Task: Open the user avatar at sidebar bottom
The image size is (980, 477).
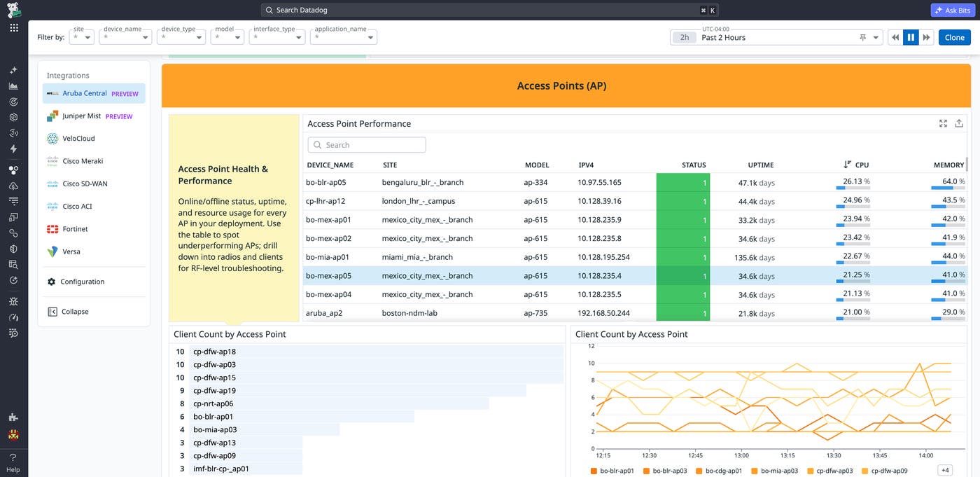Action: [13, 434]
